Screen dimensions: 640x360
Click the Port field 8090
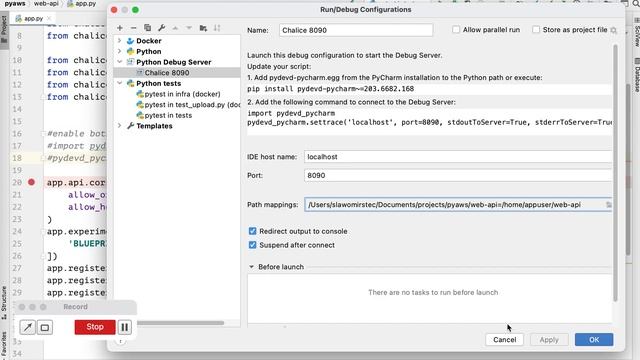(x=458, y=176)
